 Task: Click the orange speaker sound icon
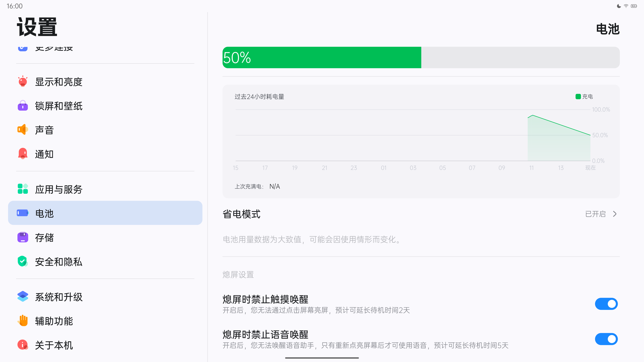click(23, 130)
